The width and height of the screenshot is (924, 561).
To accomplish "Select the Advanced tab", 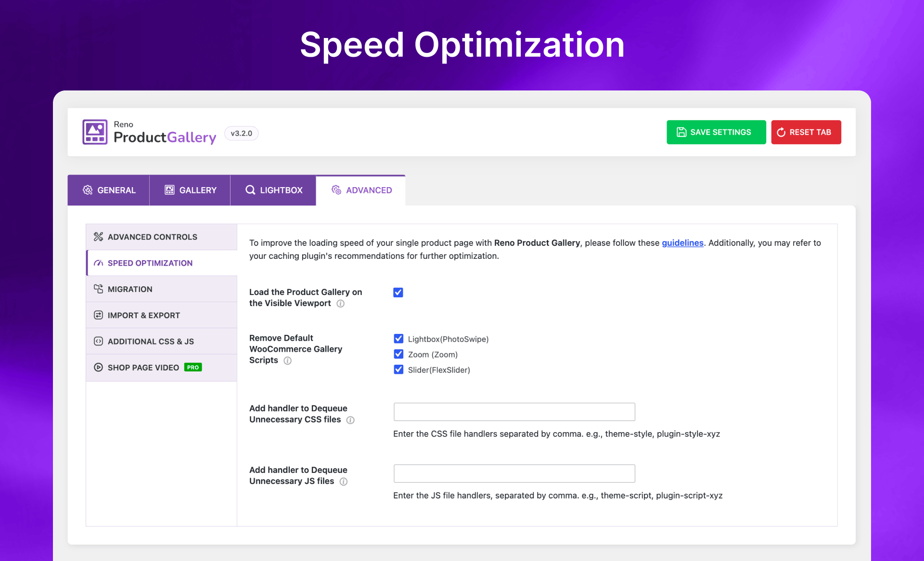I will point(360,190).
